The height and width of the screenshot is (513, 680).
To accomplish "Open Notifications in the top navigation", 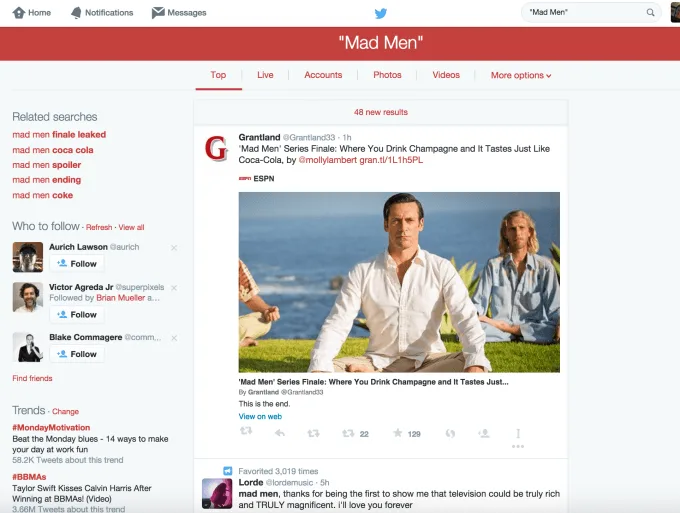I will click(102, 13).
